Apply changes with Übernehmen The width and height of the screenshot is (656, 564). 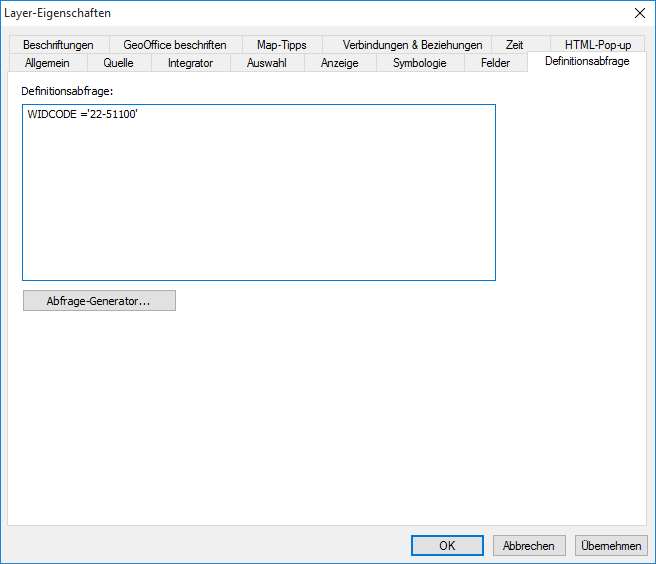pyautogui.click(x=610, y=546)
